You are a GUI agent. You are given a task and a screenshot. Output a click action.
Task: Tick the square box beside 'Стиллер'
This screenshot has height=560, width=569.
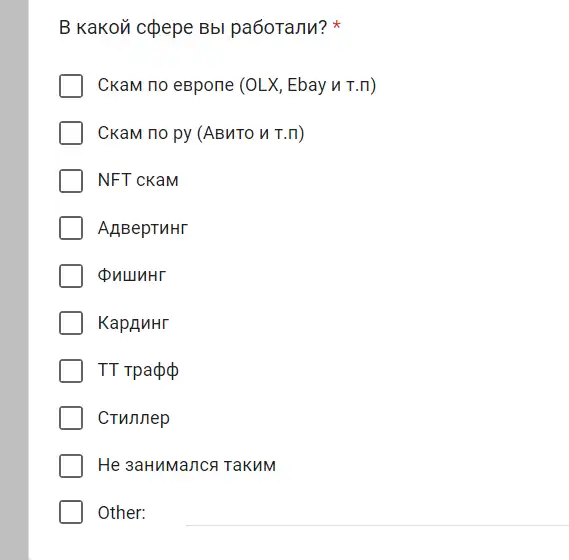pos(71,418)
